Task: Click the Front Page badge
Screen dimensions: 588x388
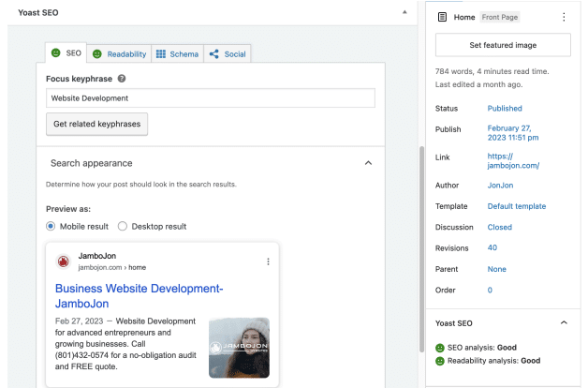Action: pyautogui.click(x=499, y=17)
